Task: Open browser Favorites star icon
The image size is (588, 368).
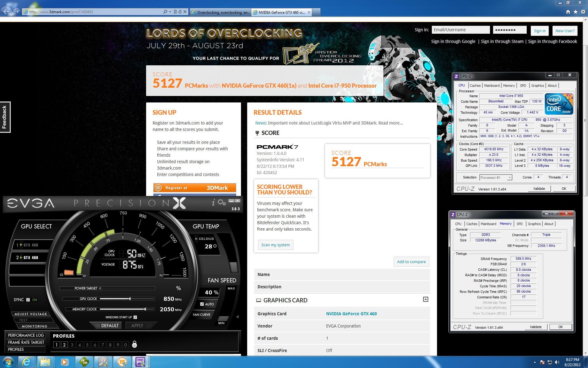Action: [575, 12]
